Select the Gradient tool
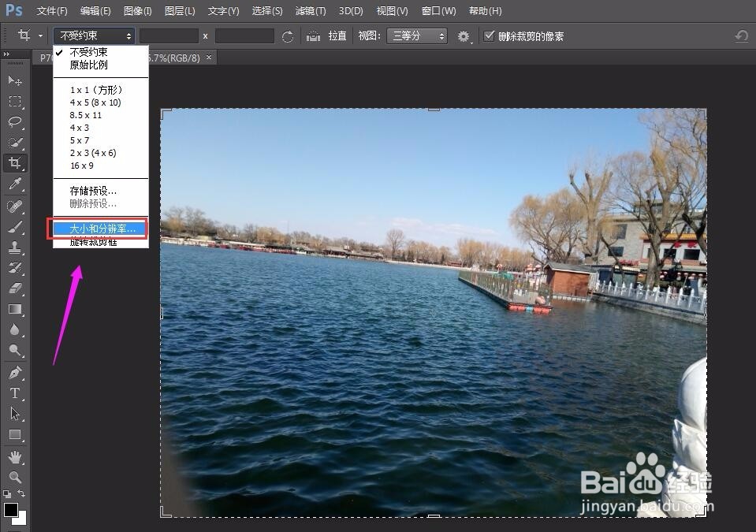 click(15, 309)
